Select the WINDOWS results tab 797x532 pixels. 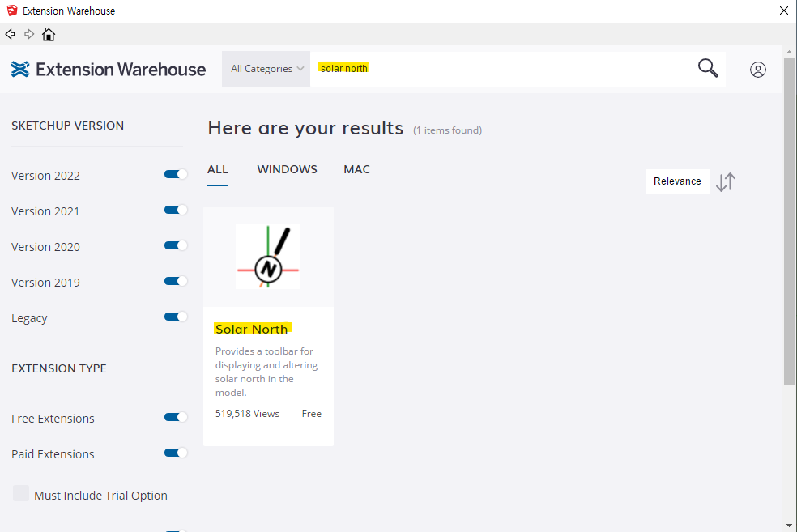288,170
